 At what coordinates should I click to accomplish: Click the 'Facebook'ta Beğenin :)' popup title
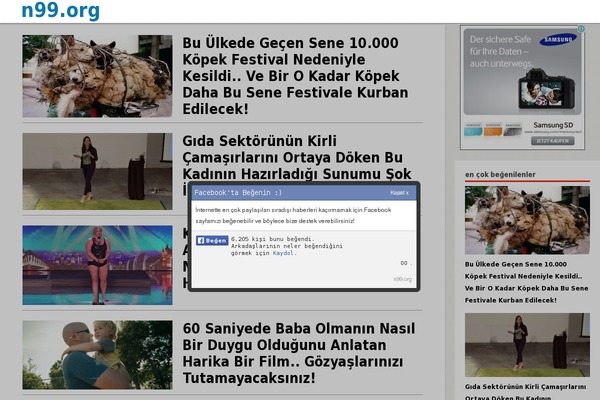(238, 193)
